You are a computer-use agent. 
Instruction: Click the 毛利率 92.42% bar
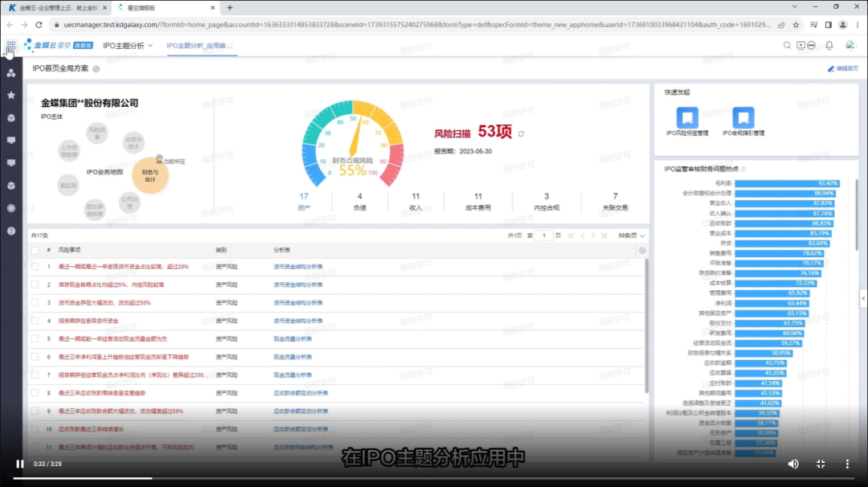(787, 183)
